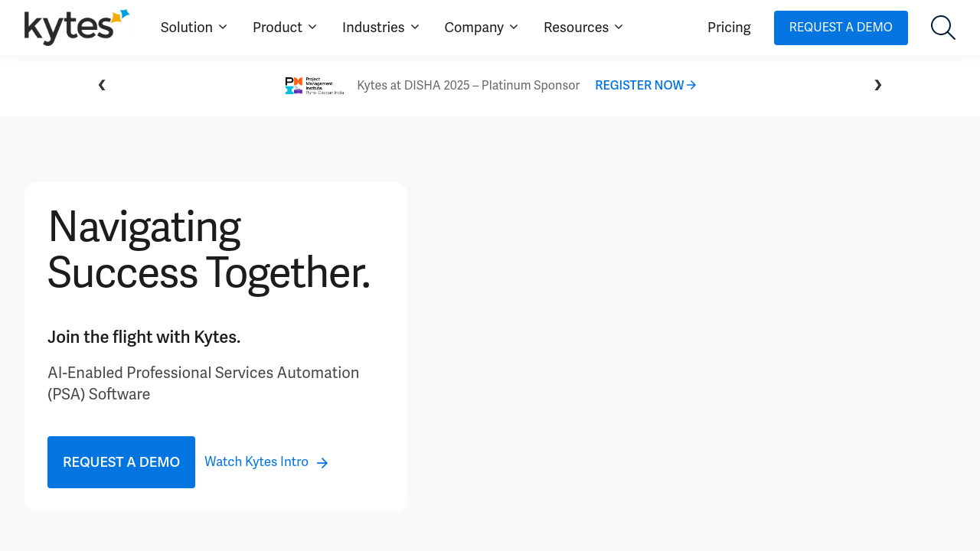Click the Kytes logo in the header

tap(77, 28)
